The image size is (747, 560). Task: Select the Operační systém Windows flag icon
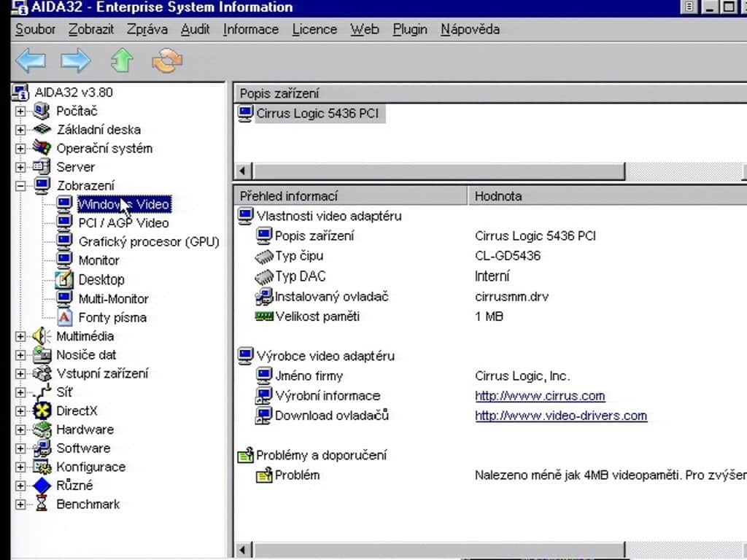(42, 148)
